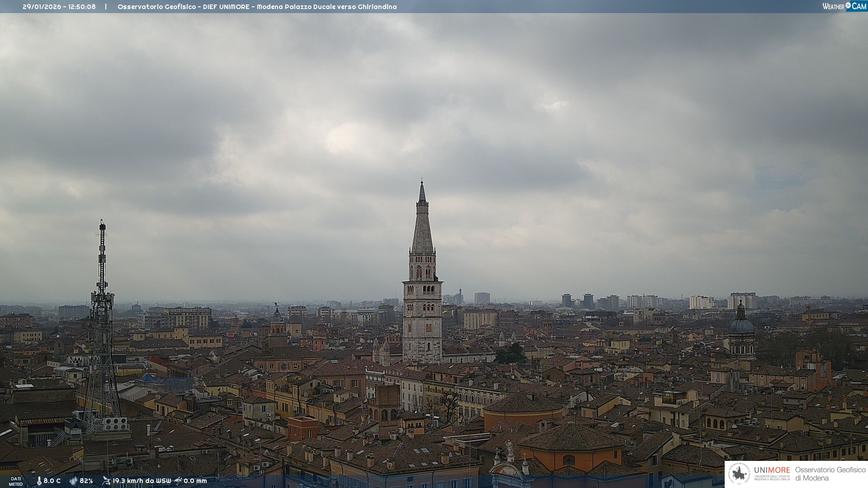Click the DATI METEO label

16,481
